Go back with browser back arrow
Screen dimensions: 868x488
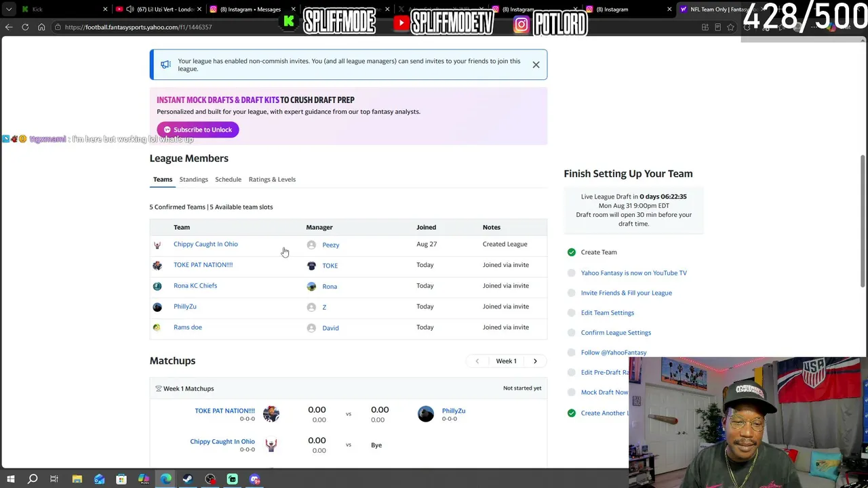coord(9,27)
